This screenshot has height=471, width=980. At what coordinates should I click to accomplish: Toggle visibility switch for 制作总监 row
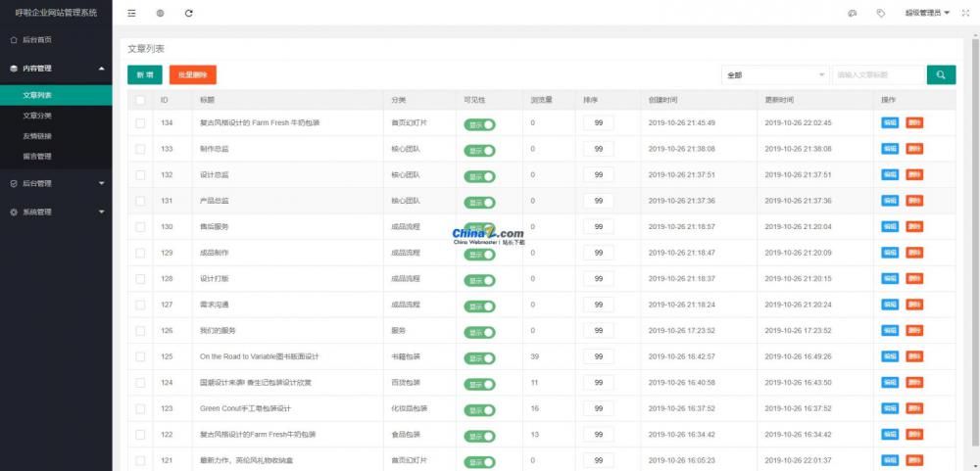[479, 151]
